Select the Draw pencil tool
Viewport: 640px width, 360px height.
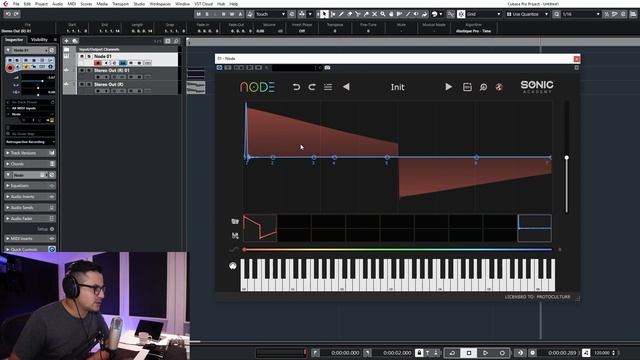pos(341,14)
